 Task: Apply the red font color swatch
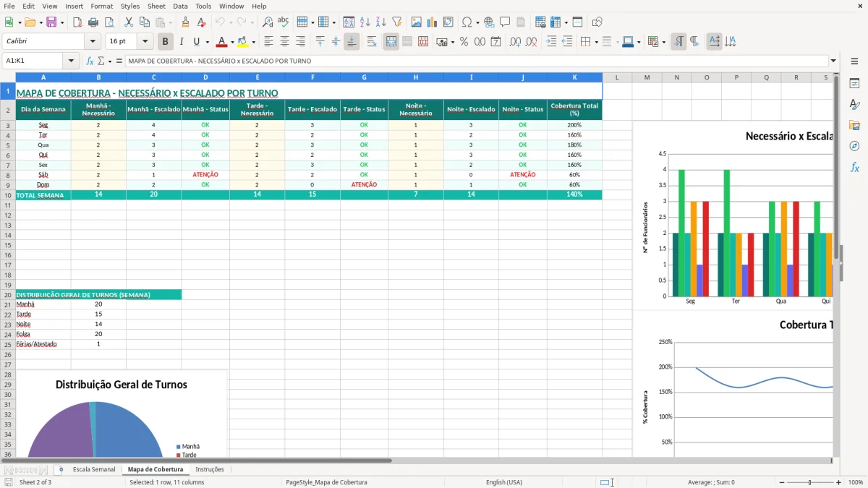coord(222,42)
